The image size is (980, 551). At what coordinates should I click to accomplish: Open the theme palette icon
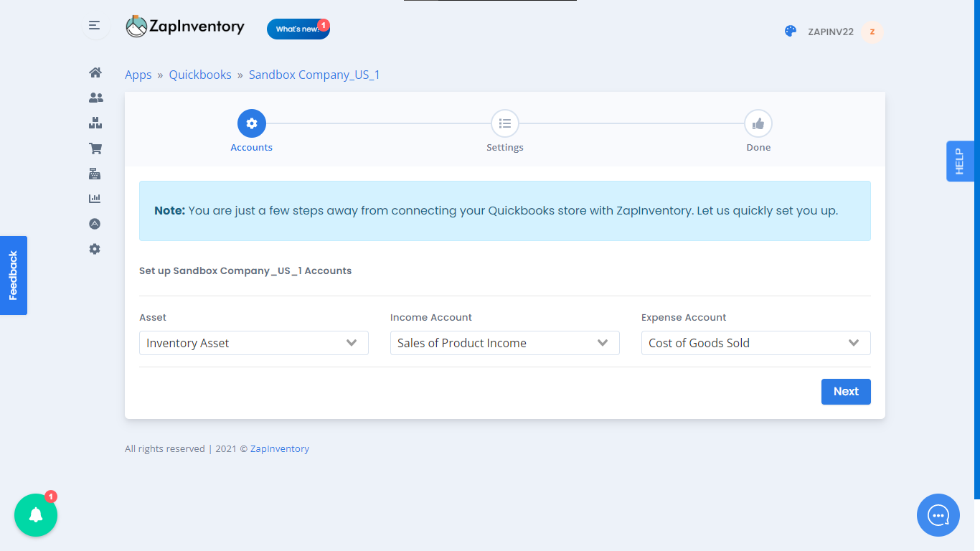point(791,32)
